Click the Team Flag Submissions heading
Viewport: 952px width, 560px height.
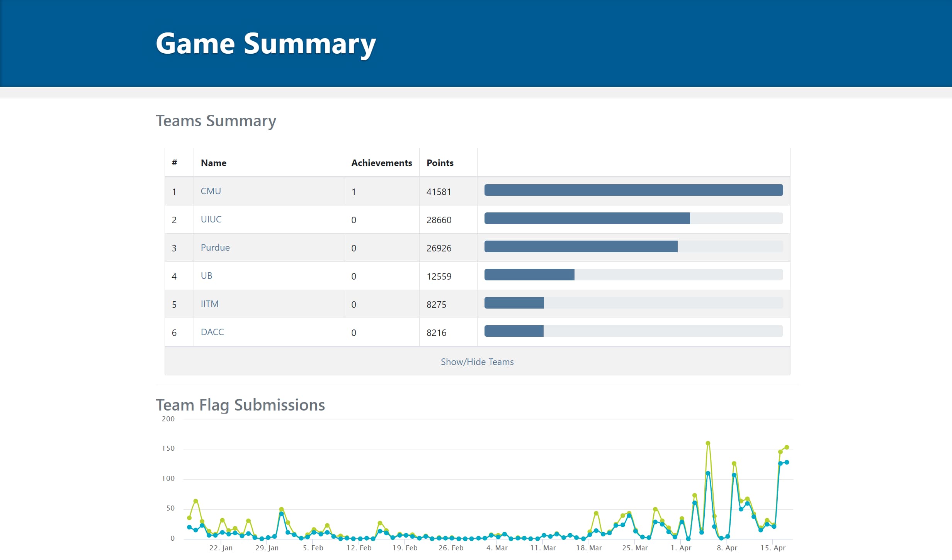coord(240,405)
